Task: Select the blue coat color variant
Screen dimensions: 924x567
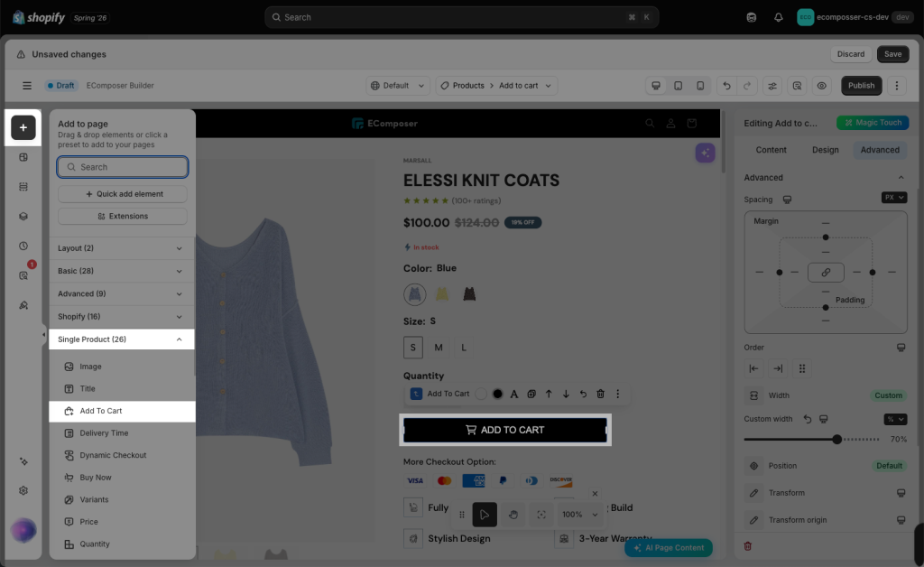Action: tap(415, 294)
